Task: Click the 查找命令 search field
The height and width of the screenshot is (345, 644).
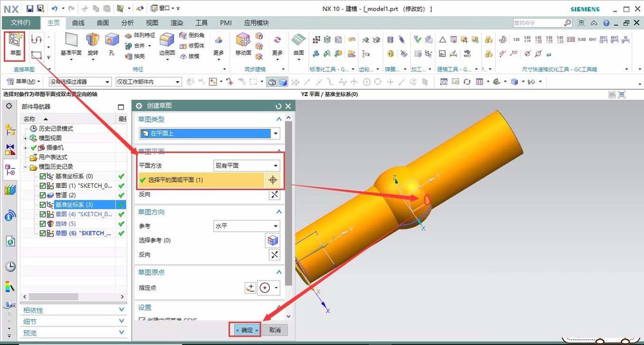Action: (x=538, y=23)
